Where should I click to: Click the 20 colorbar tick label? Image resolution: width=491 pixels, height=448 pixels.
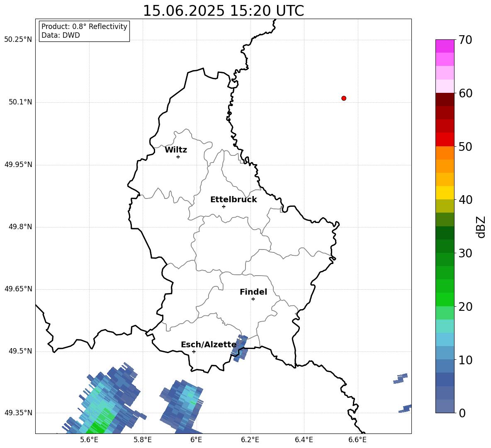click(465, 307)
